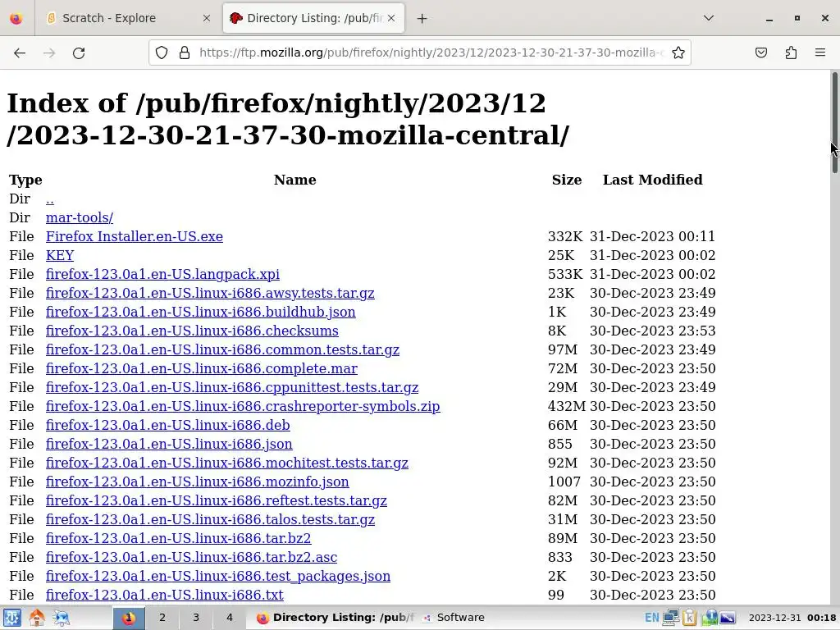Download Firefox Installer.en-US.exe

[135, 236]
